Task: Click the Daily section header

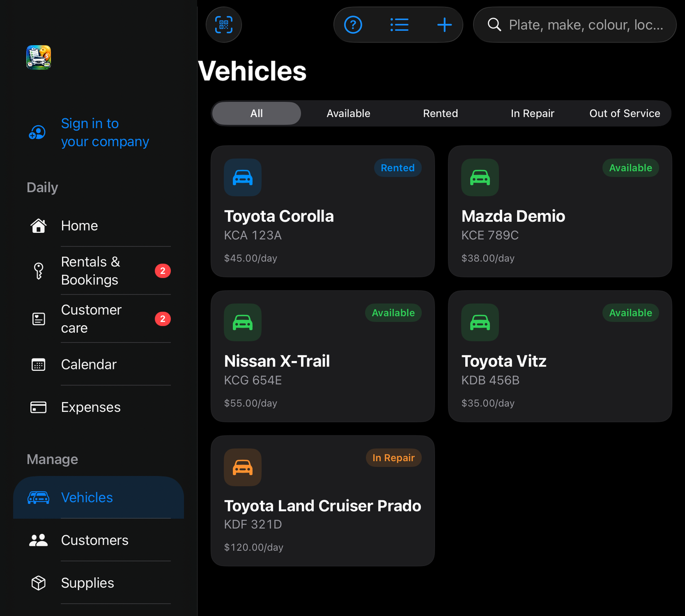Action: (x=43, y=187)
